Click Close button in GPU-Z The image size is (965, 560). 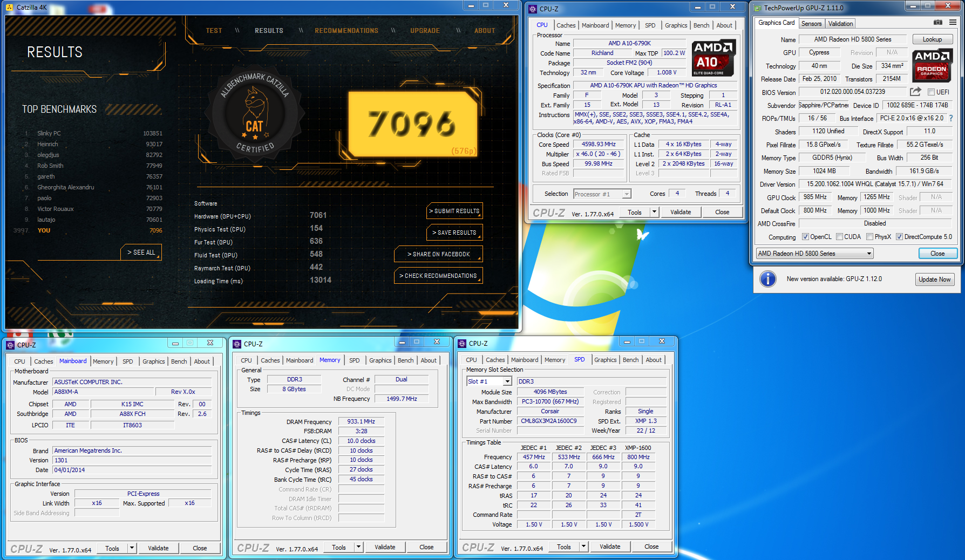click(937, 254)
